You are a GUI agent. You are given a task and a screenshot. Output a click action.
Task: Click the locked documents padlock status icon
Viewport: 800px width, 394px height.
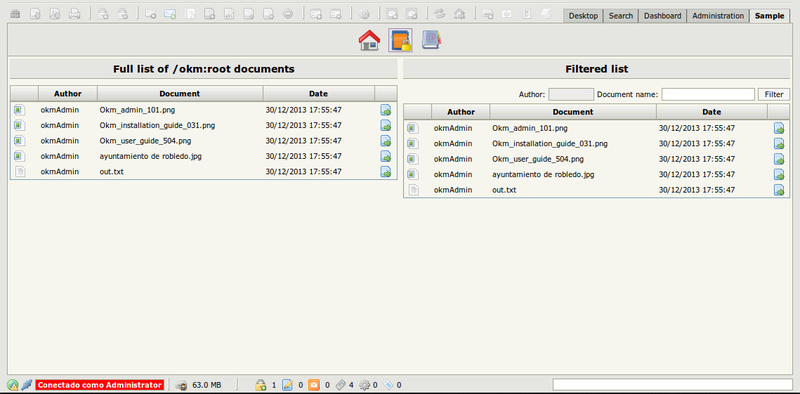(261, 385)
